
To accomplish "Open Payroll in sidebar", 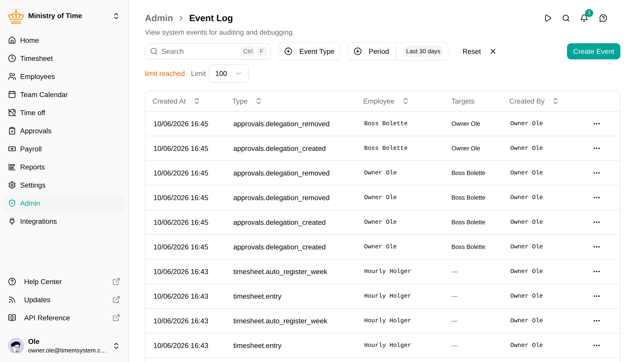I will pos(64,149).
